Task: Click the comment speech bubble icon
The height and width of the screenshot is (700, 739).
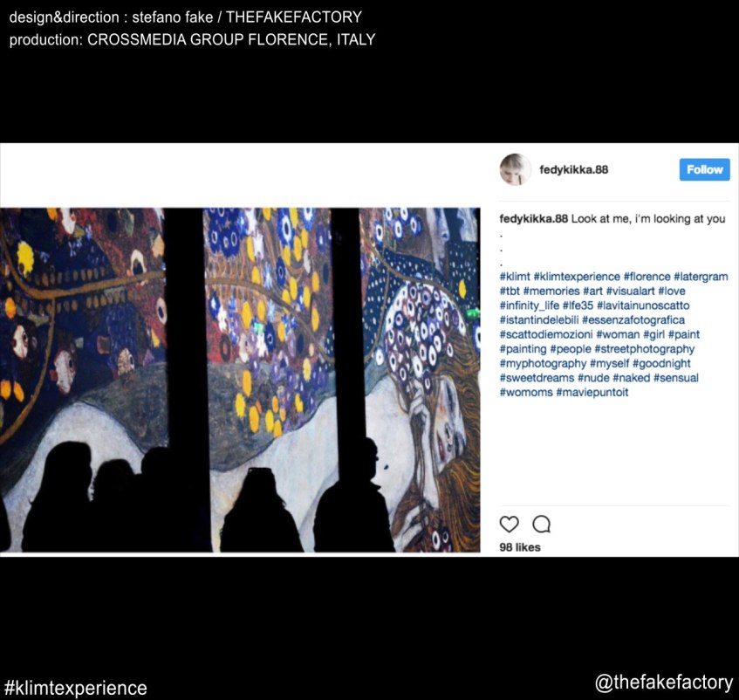Action: pyautogui.click(x=541, y=524)
